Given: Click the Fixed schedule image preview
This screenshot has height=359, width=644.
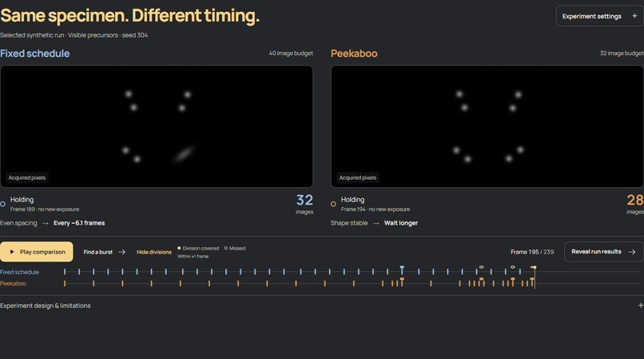Looking at the screenshot, I should [157, 126].
